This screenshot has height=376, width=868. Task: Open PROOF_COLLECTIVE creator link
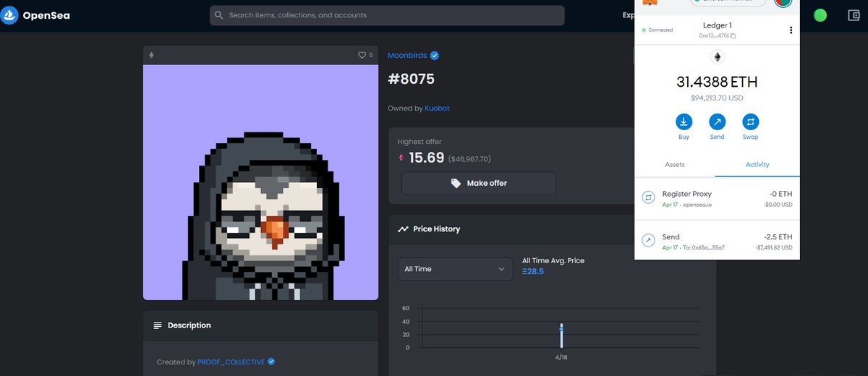coord(231,362)
